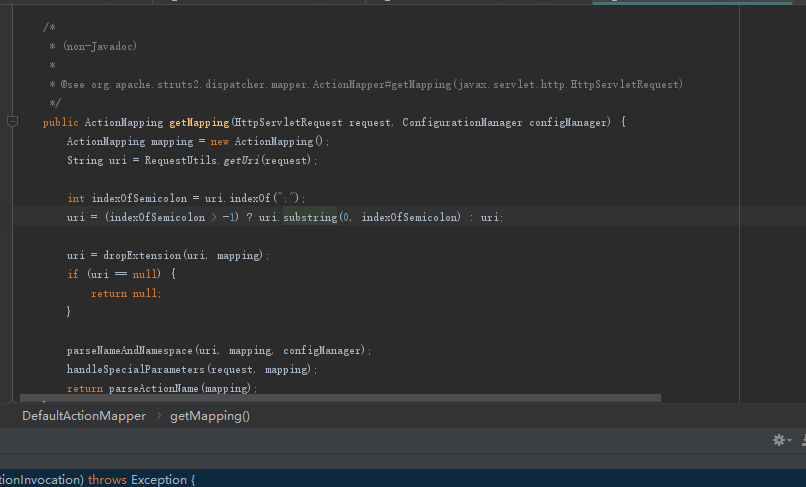806x487 pixels.
Task: Click the breadcrumb chevron separator
Action: (159, 416)
